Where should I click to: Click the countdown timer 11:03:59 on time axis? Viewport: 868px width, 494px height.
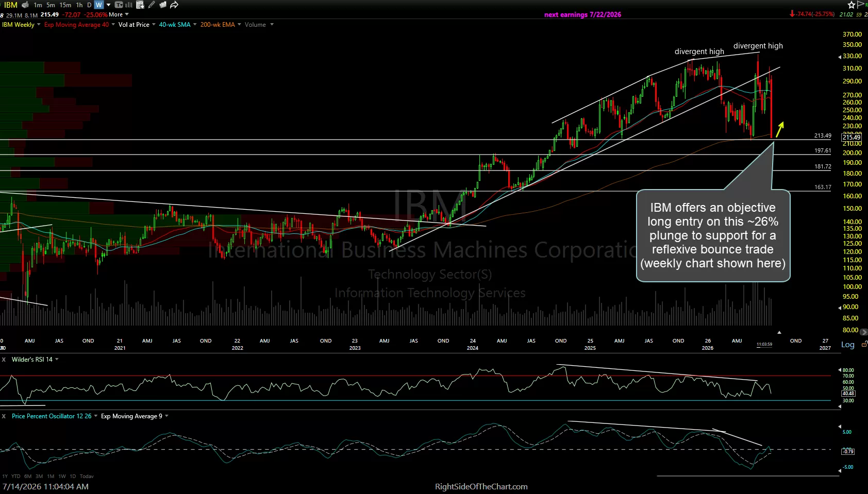tap(764, 344)
